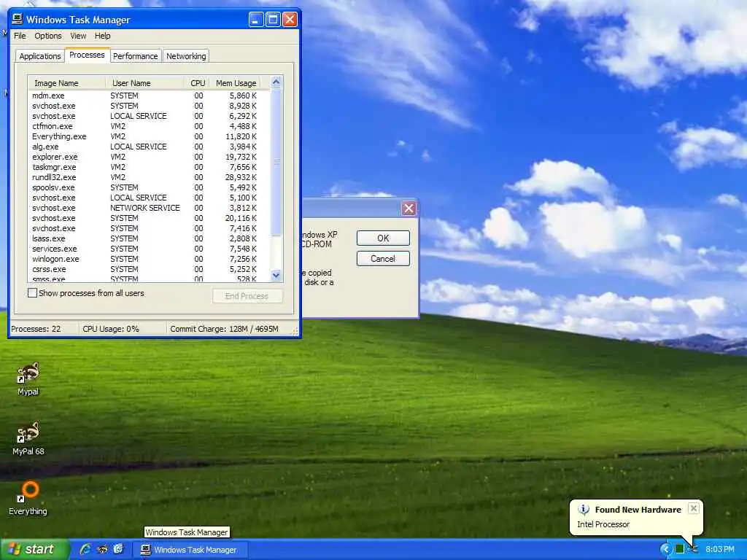Click the process list scroll-down arrow
The width and height of the screenshot is (747, 560).
click(276, 275)
